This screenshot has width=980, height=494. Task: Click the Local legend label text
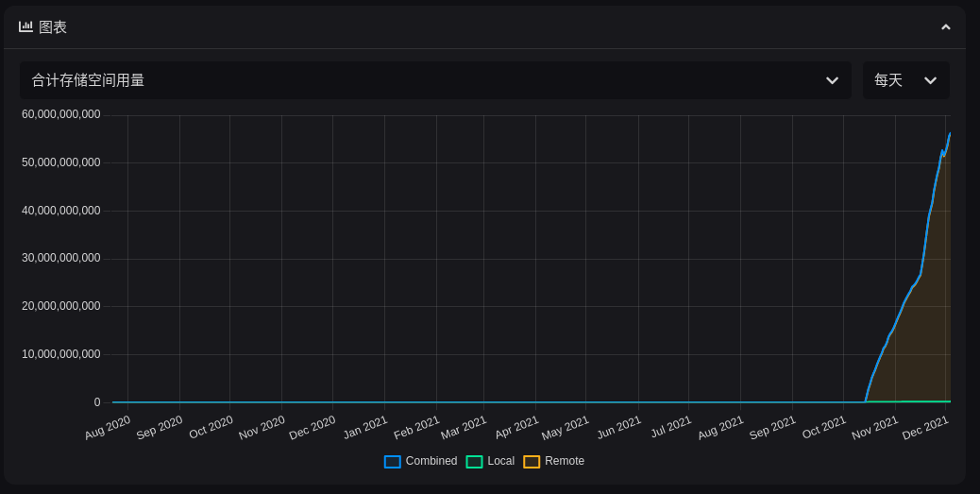(x=501, y=461)
